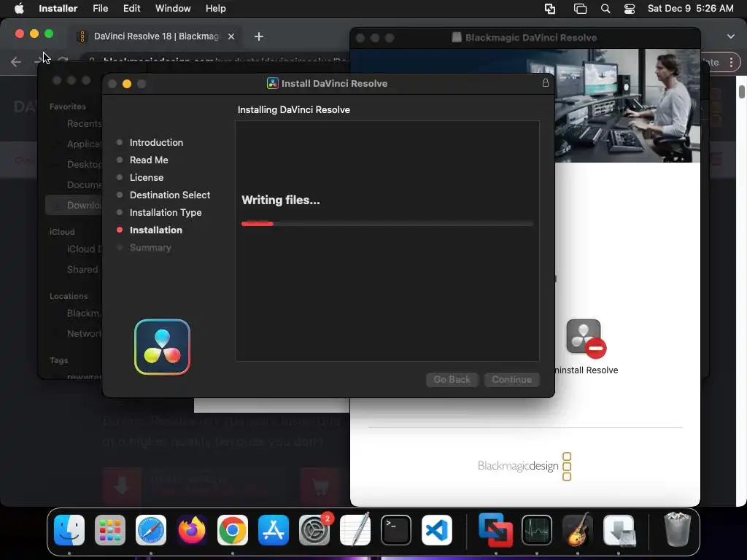Screen dimensions: 747x560
Task: Open the Window menu
Action: 173,9
